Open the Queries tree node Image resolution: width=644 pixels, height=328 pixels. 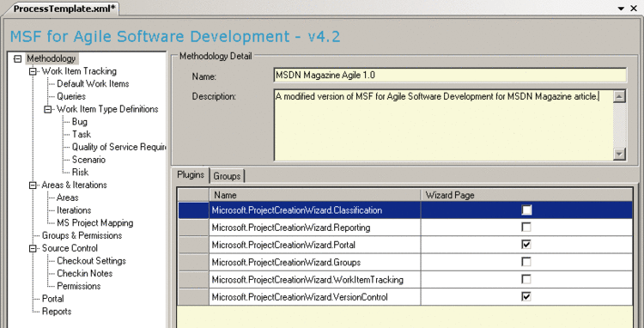[71, 96]
